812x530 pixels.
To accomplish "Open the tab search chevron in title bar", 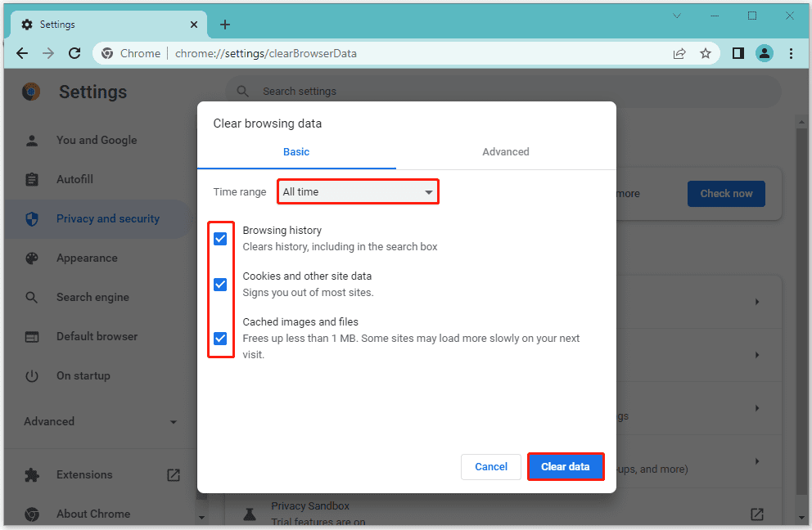I will [x=677, y=16].
